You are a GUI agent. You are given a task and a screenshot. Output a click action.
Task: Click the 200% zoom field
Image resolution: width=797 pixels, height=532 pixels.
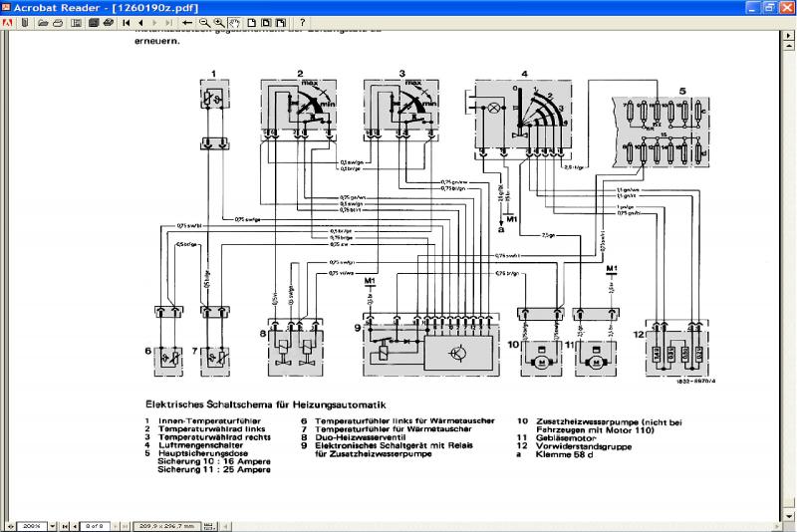pyautogui.click(x=32, y=526)
